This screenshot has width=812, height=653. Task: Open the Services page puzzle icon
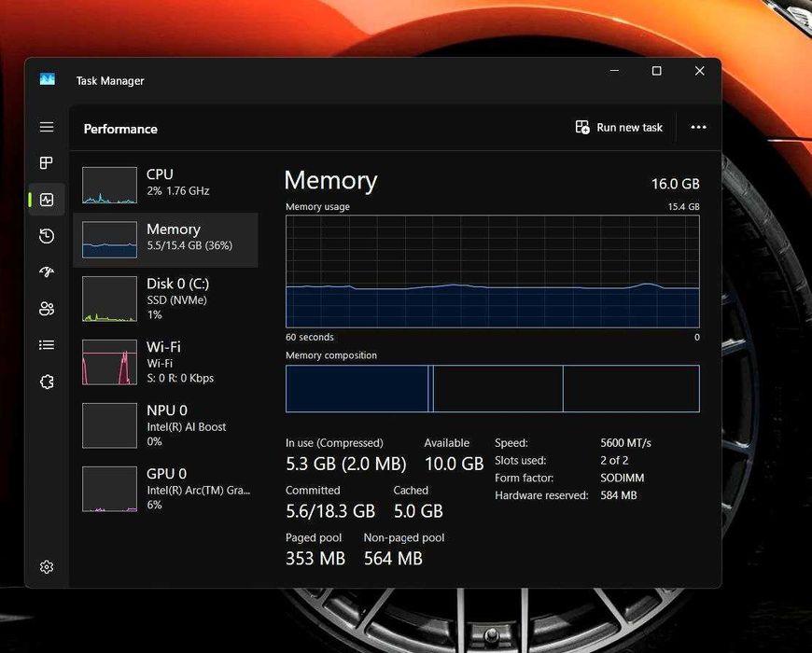(x=47, y=382)
